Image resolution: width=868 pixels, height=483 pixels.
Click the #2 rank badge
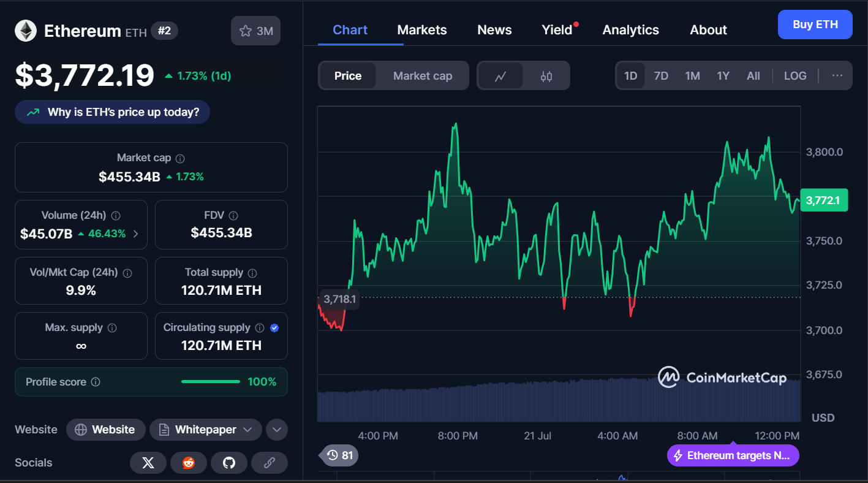(164, 31)
